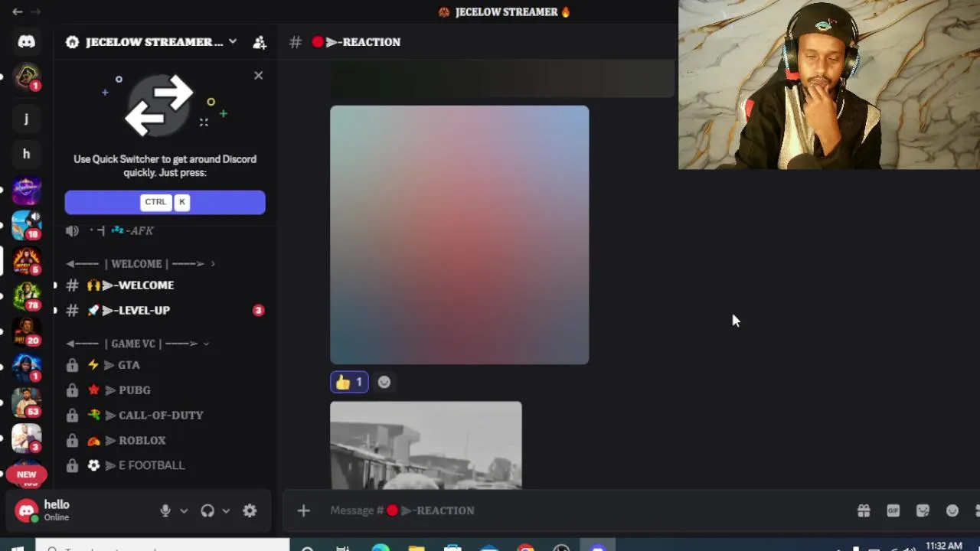Open the gift Nitro icon

click(864, 511)
